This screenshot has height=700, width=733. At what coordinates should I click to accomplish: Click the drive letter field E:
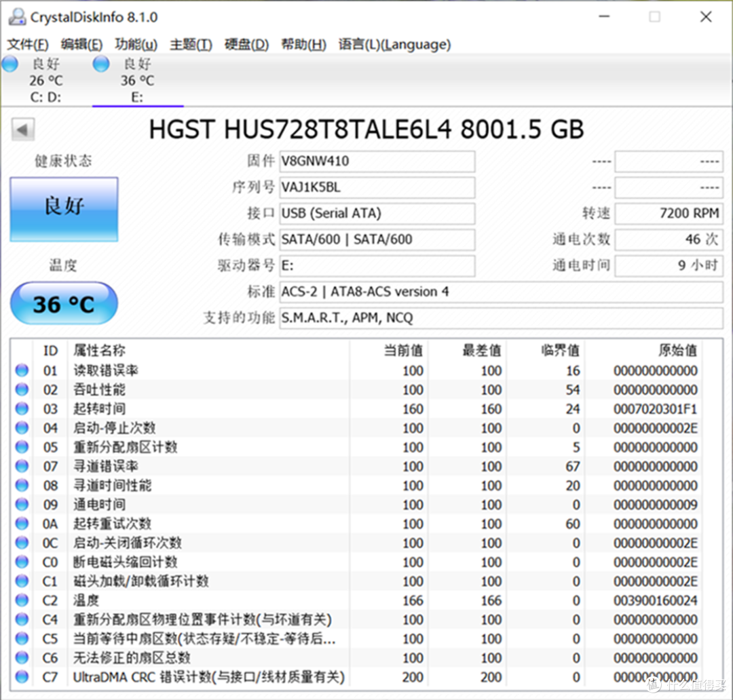pos(377,266)
